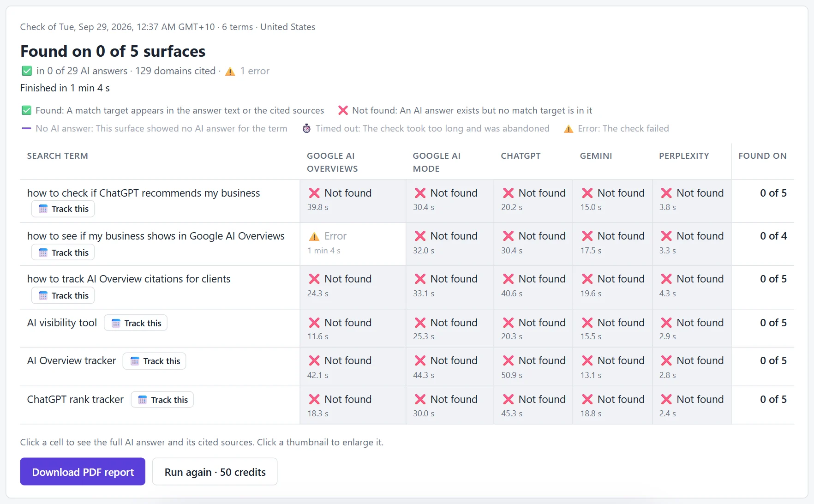The image size is (814, 504).
Task: Open Gemini result for 'ChatGPT rank tracker'
Action: tap(612, 405)
